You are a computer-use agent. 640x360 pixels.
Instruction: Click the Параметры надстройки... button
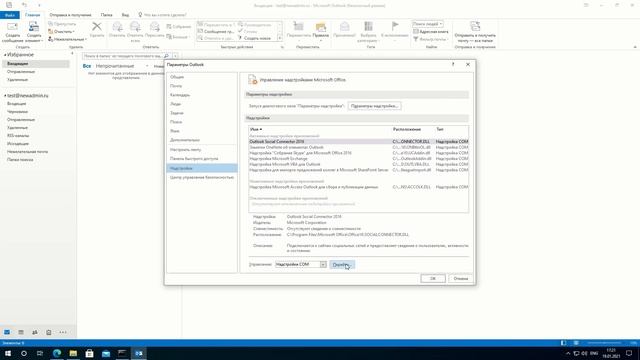click(374, 106)
